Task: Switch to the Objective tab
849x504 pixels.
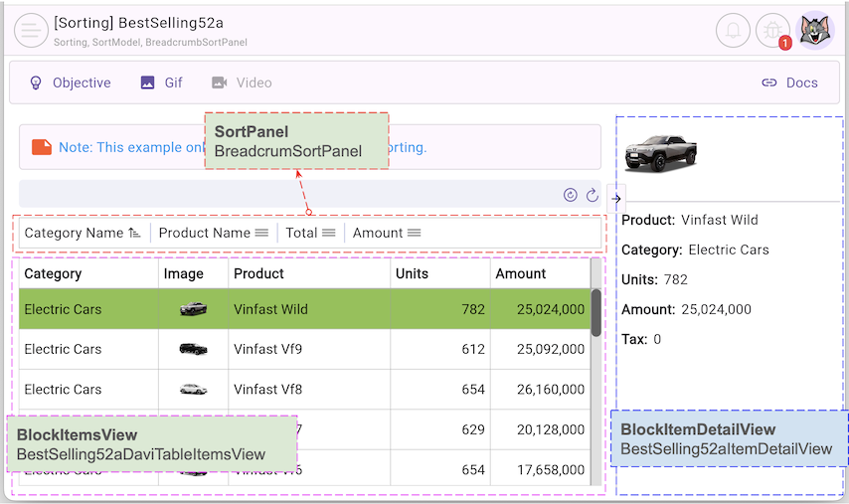Action: pos(70,83)
